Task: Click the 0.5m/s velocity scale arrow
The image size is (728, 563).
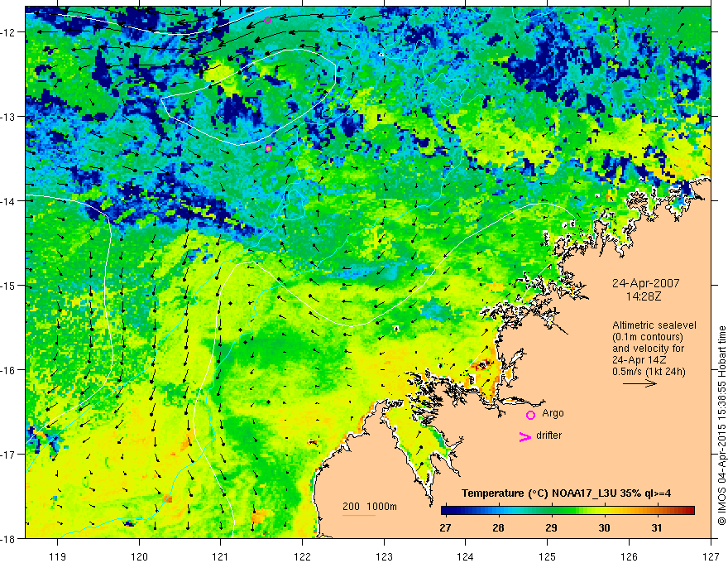Action: click(x=639, y=383)
